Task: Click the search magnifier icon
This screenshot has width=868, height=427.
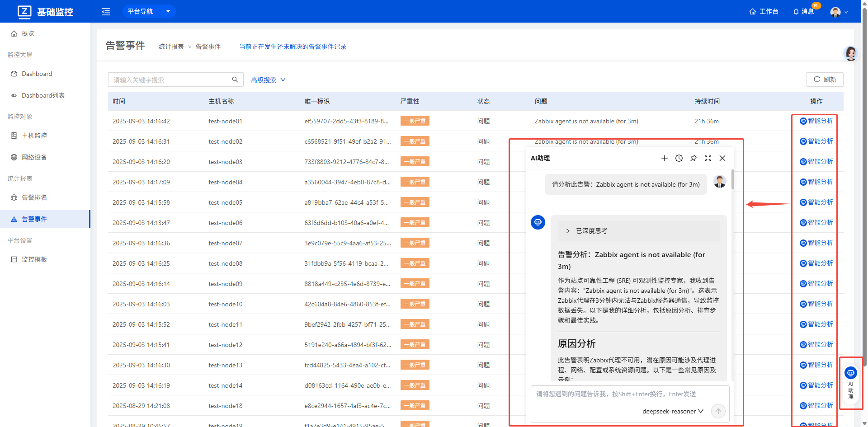Action: click(235, 80)
